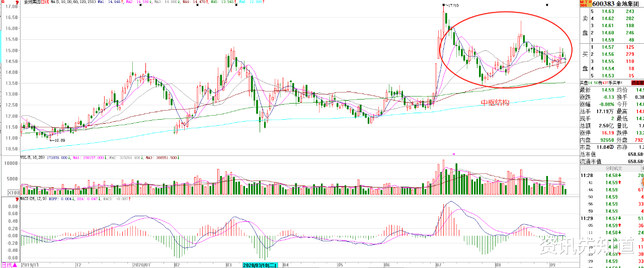Click the red button right of the sell-order alert
Image resolution: width=644 pixels, height=268 pixels.
pos(638,82)
